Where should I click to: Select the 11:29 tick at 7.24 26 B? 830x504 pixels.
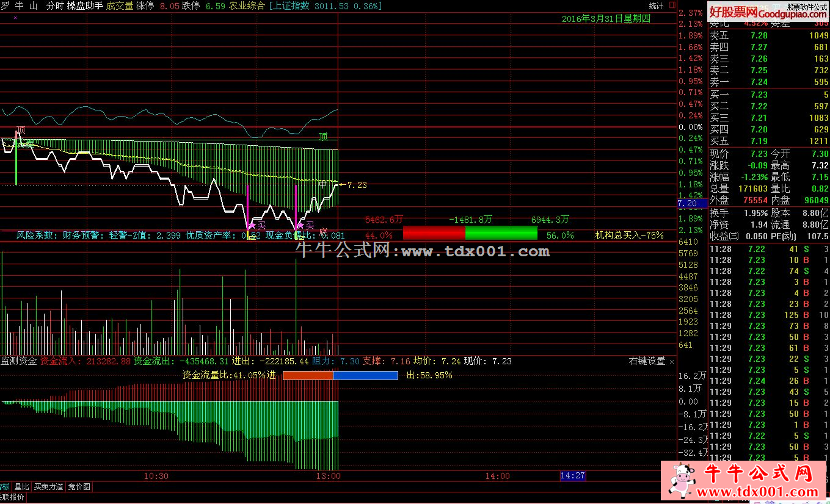tap(769, 381)
